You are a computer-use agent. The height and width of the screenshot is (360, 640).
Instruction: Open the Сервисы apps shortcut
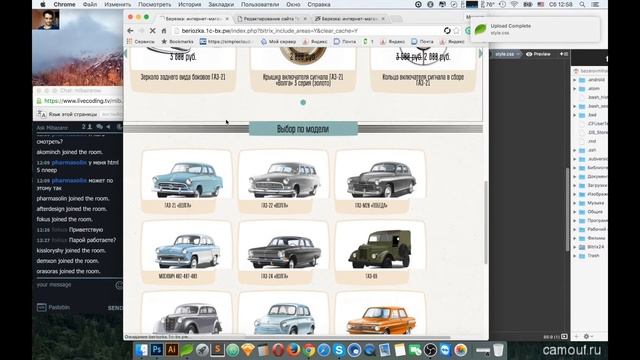click(141, 42)
